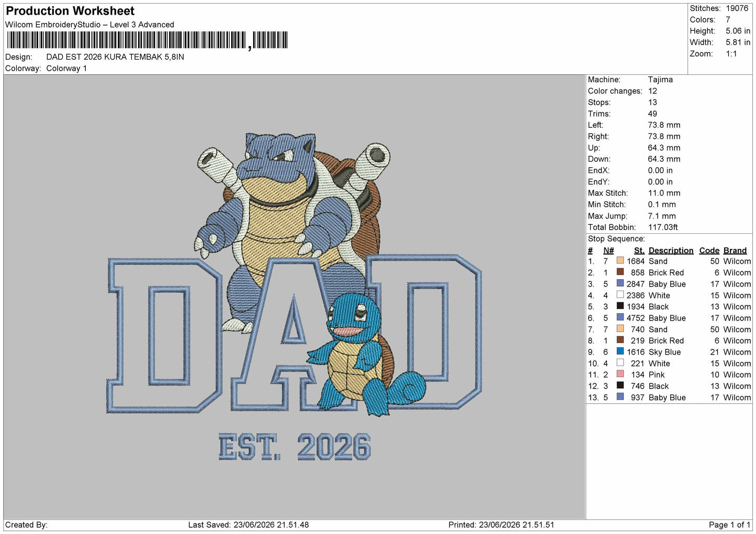
Task: Click the Pink swatch in stop 11
Action: click(x=620, y=374)
